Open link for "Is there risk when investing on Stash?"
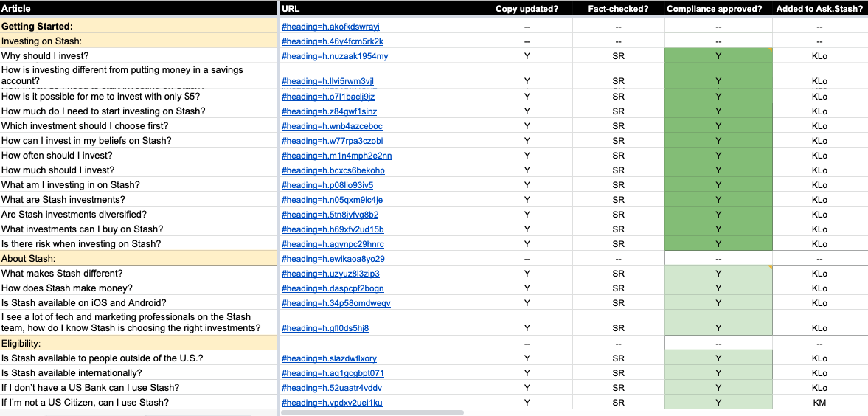The width and height of the screenshot is (868, 416). coord(333,244)
